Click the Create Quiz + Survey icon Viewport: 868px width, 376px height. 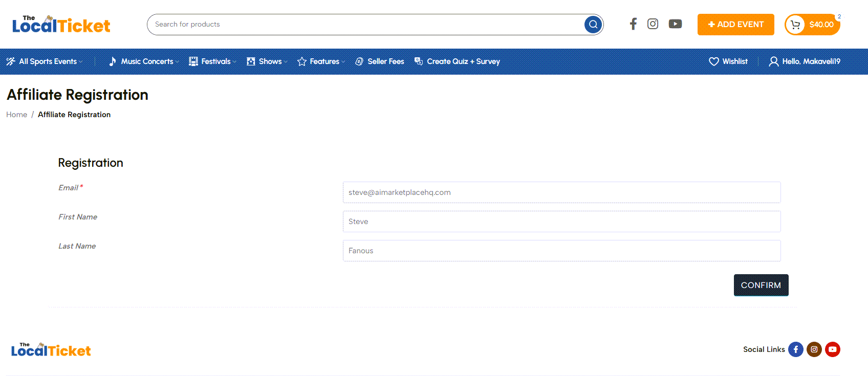pos(419,61)
